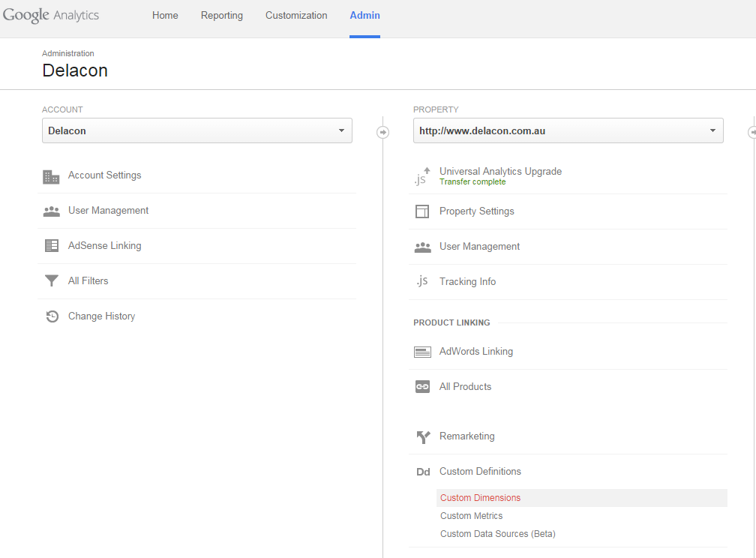Click the Universal Analytics Upgrade .js icon

pyautogui.click(x=422, y=176)
